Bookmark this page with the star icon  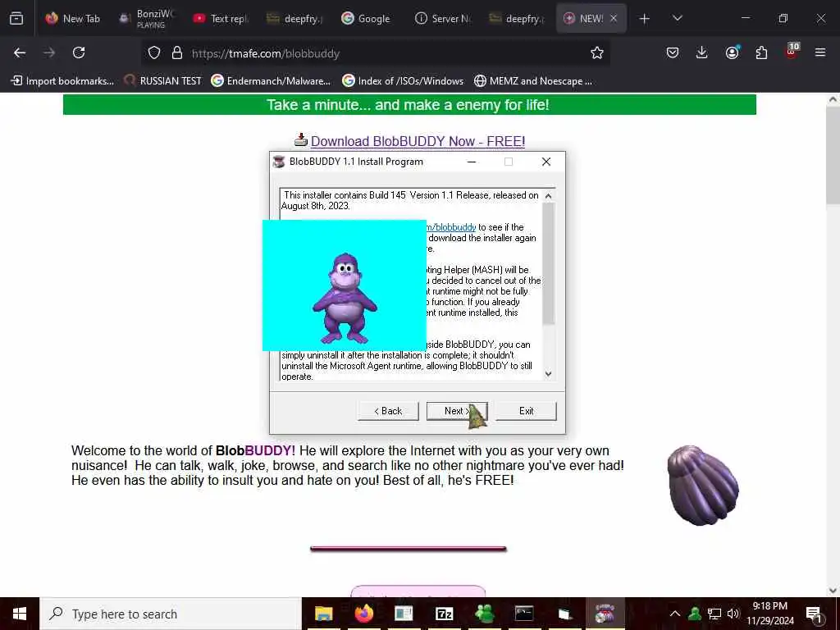[x=597, y=53]
